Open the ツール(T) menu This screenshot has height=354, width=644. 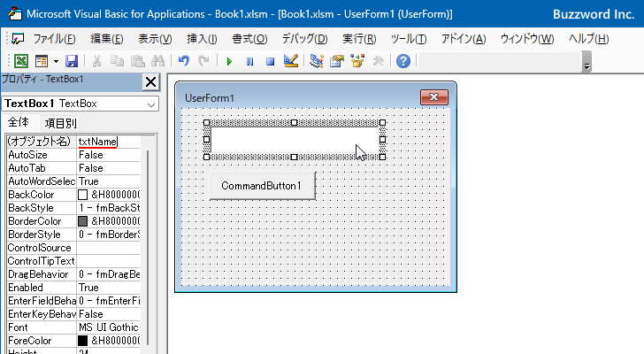409,39
